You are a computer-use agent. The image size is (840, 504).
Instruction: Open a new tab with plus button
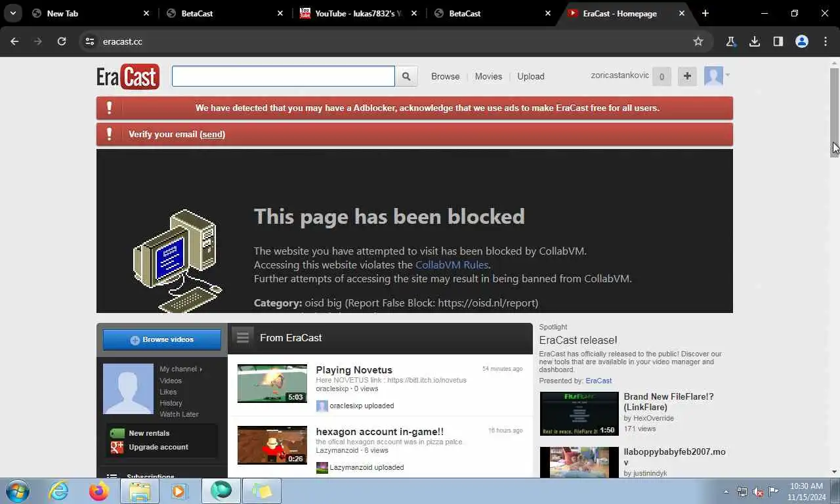pyautogui.click(x=705, y=13)
